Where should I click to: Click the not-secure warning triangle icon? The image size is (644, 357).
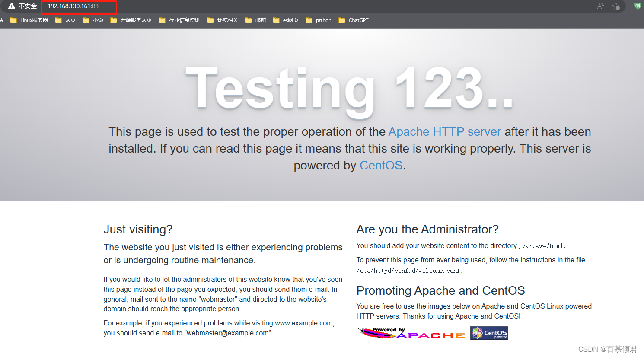pos(12,6)
